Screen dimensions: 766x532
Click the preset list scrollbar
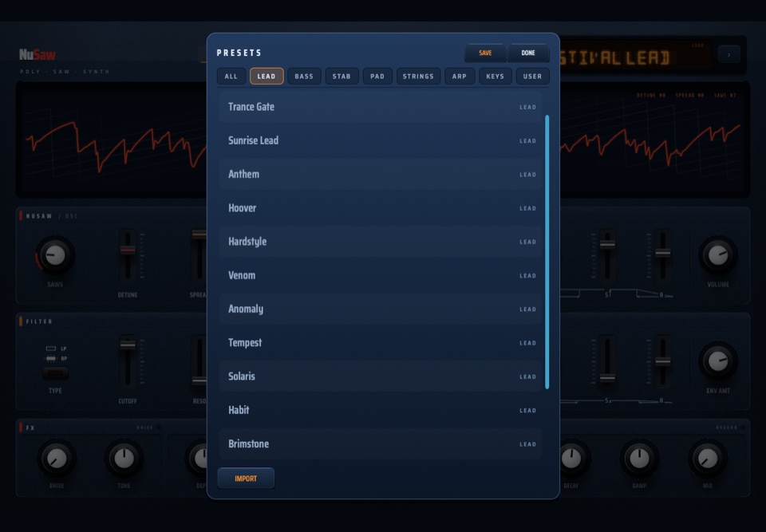click(x=547, y=252)
